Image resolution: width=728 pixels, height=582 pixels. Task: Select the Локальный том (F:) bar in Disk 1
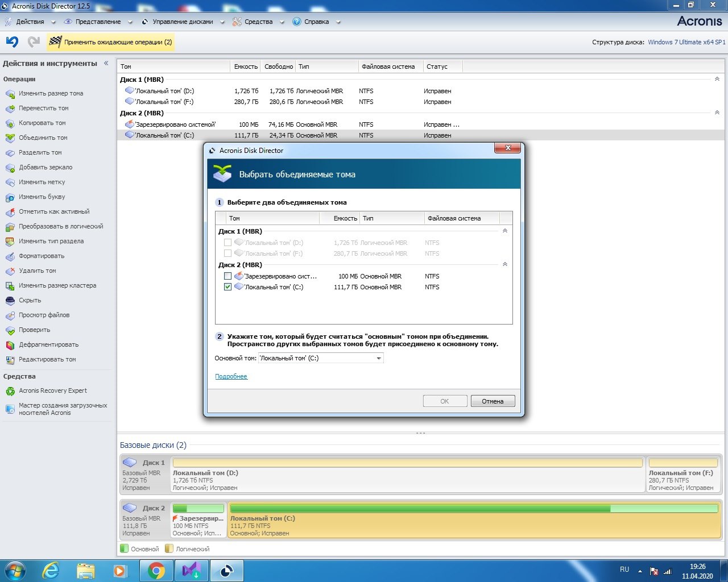683,463
